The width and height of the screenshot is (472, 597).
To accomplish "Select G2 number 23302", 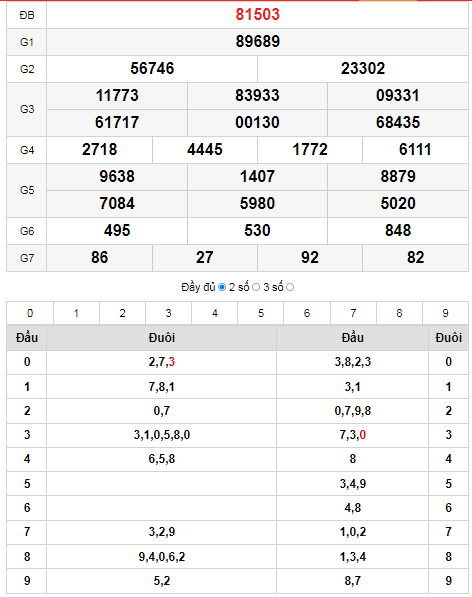I will coord(363,69).
